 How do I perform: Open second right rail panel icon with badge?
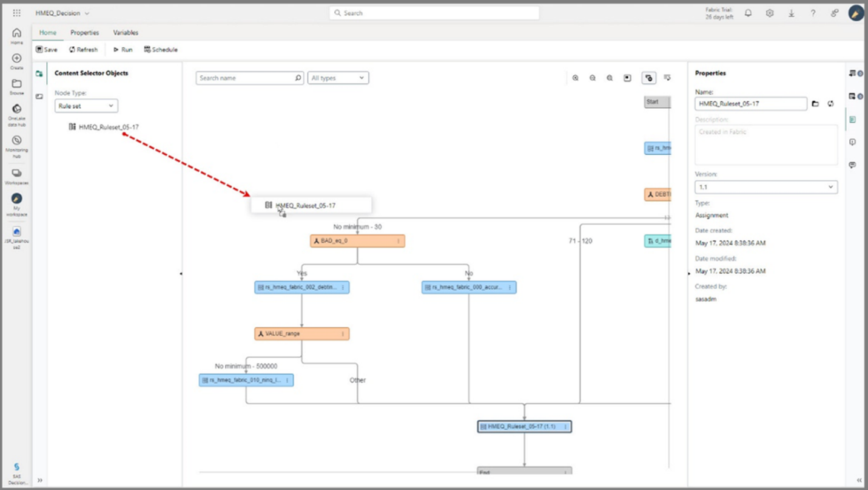coord(855,96)
